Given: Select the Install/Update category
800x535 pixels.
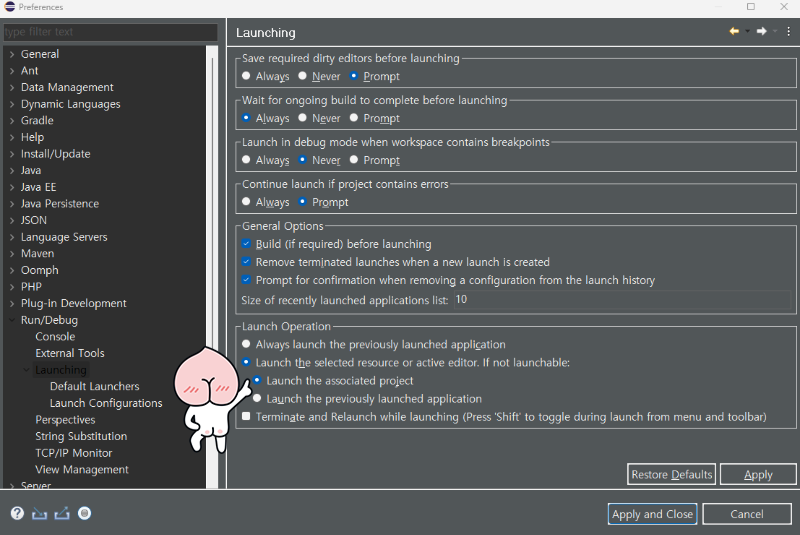Looking at the screenshot, I should coord(56,154).
